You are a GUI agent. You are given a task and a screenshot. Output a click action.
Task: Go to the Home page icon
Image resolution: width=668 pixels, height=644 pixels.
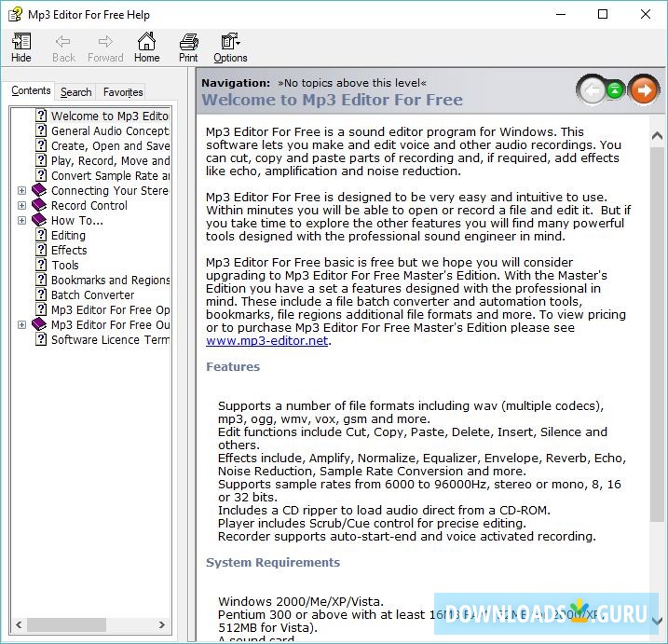[x=146, y=48]
